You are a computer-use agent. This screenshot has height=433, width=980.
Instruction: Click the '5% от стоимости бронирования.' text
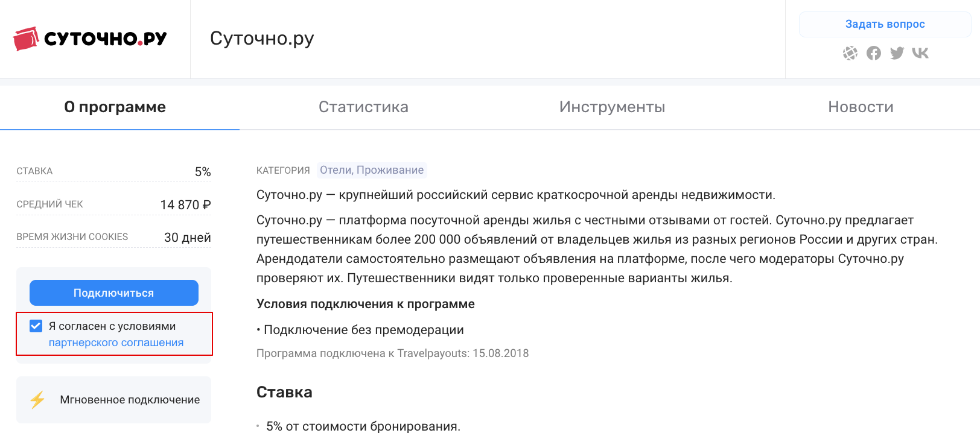(363, 426)
